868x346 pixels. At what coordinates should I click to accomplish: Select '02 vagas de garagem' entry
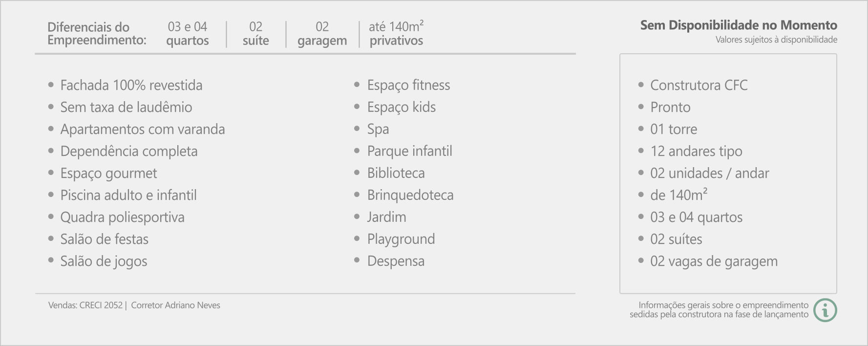click(714, 261)
